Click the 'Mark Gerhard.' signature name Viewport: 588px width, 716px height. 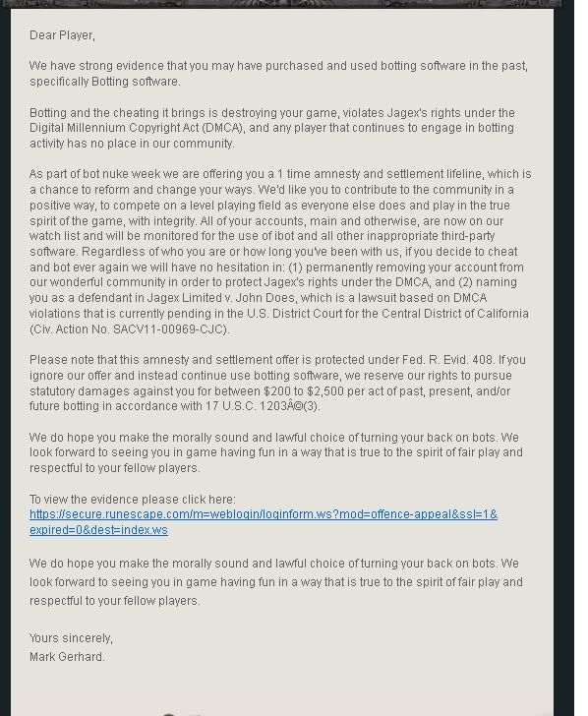point(67,657)
